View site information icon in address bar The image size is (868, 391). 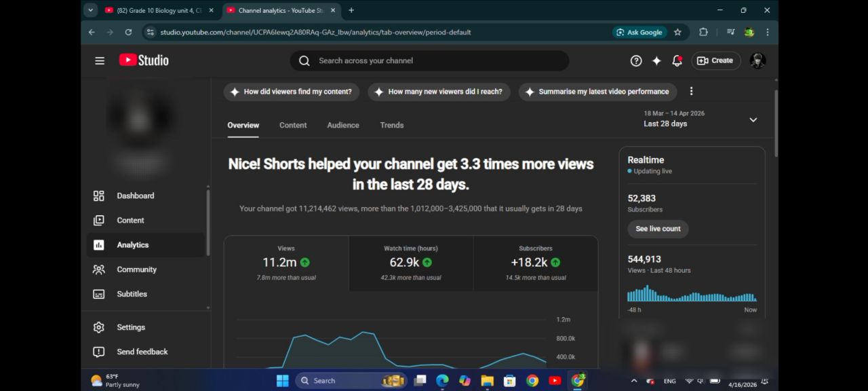(x=151, y=32)
